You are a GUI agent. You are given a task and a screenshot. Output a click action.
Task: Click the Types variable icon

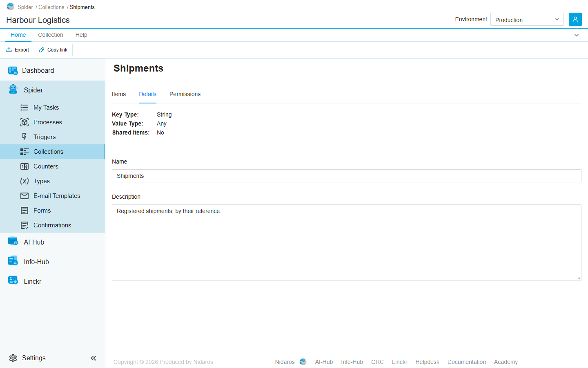point(24,181)
